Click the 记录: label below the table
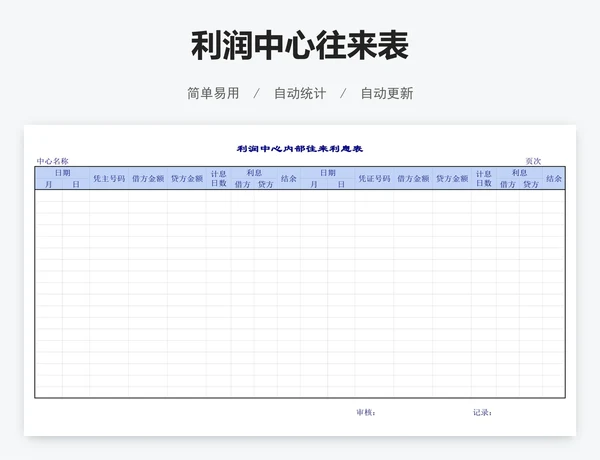 [483, 413]
